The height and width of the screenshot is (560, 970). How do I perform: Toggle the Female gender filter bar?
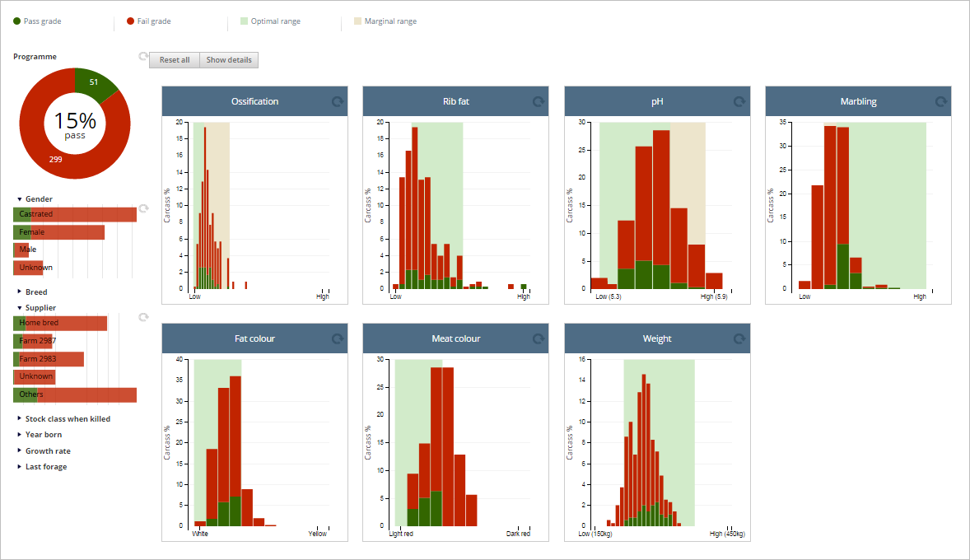[58, 232]
